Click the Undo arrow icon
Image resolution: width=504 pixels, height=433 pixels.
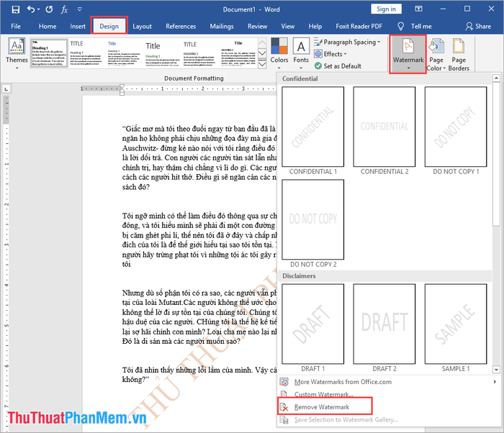coord(32,9)
